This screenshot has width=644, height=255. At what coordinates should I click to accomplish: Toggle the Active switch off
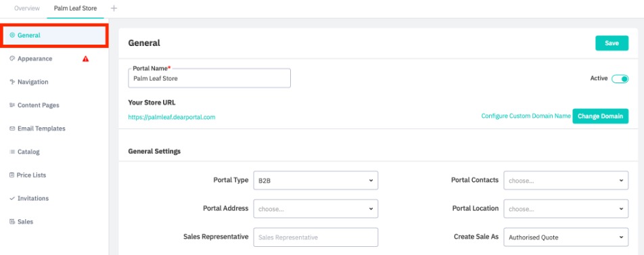coord(620,79)
